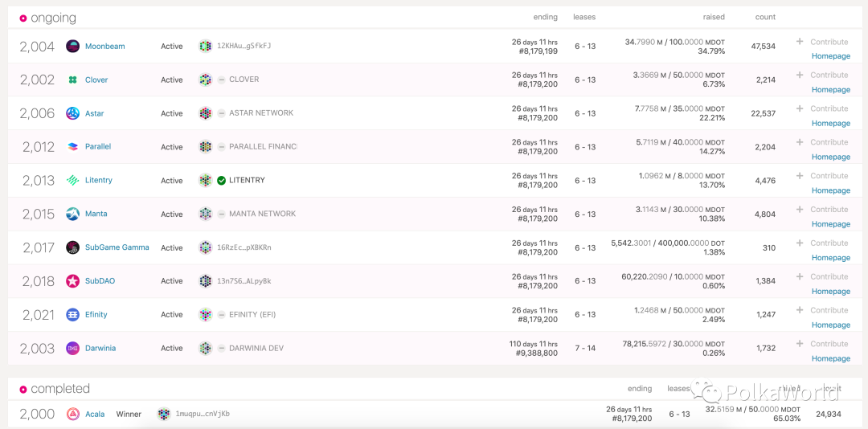Viewport: 868px width, 429px height.
Task: Visit the Litentry Homepage link
Action: (831, 190)
